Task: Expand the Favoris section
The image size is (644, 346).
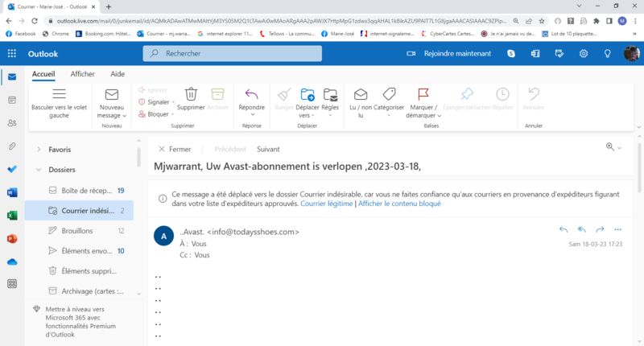Action: 39,150
